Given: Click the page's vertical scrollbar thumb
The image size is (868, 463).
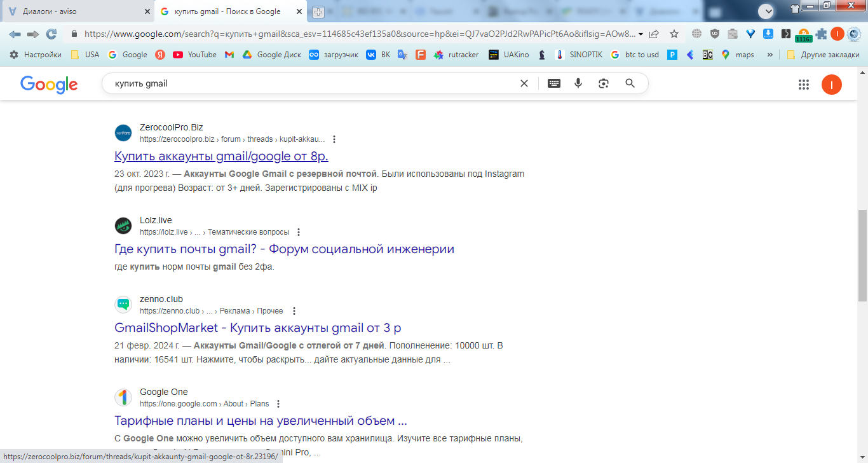Looking at the screenshot, I should 862,255.
